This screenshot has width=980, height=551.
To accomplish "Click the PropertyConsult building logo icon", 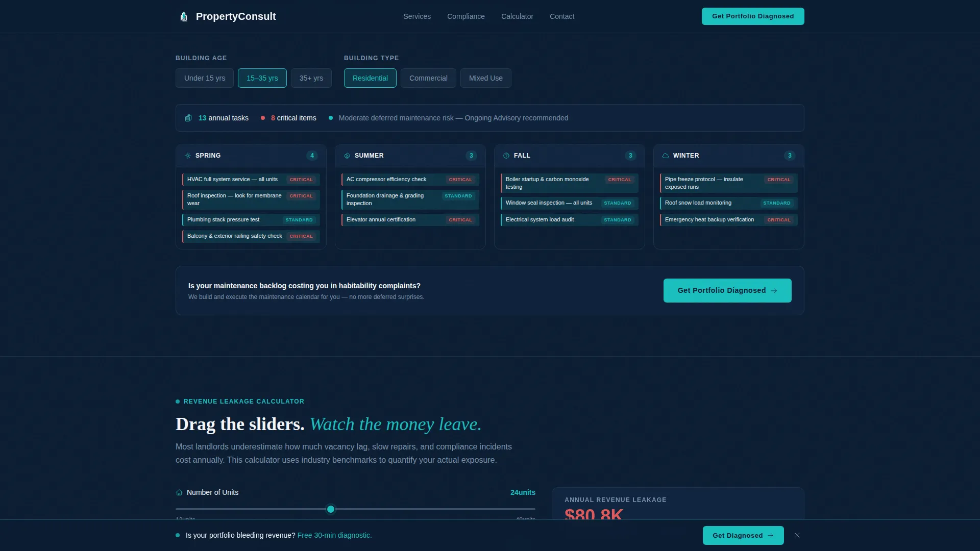I will (x=184, y=16).
